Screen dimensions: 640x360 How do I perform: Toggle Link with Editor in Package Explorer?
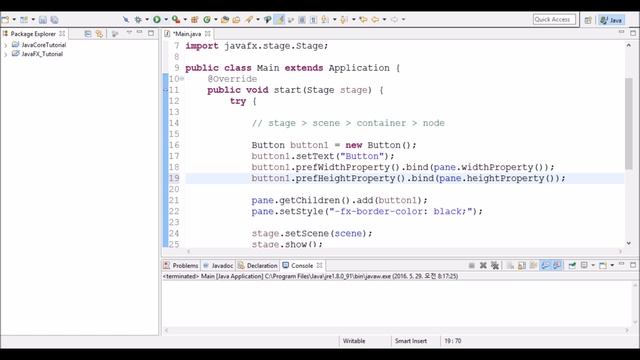(99, 34)
